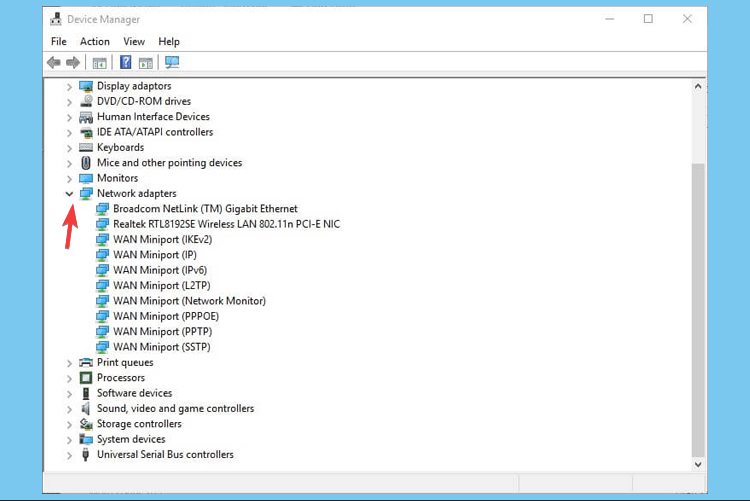750x501 pixels.
Task: Click the Display adaptors monitor icon
Action: [86, 86]
